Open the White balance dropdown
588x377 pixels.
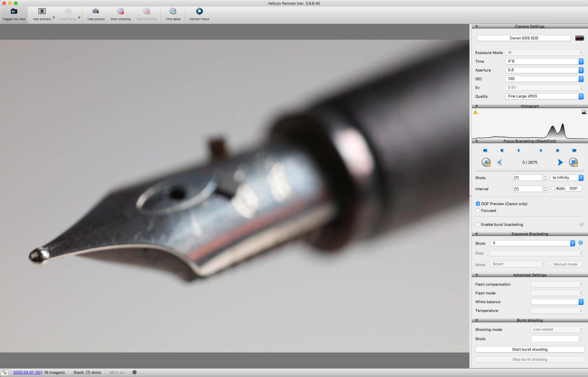coord(557,302)
